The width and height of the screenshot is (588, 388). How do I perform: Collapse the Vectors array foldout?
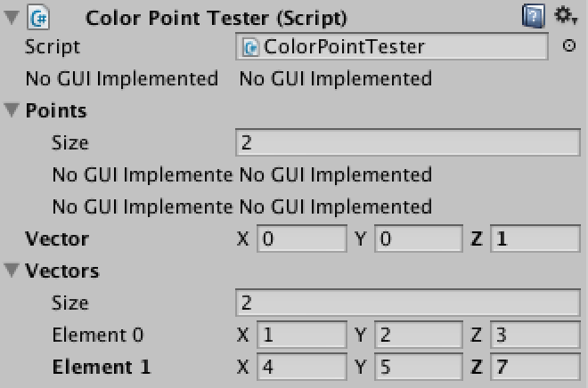(12, 271)
